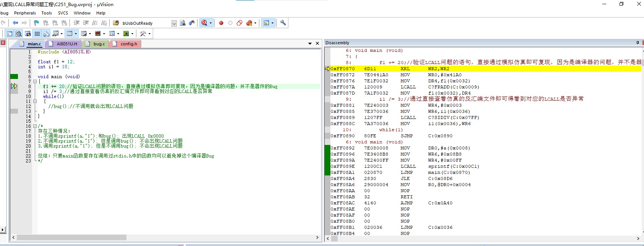This screenshot has width=644, height=246.
Task: Toggle the Window Layout button
Action: (266, 23)
